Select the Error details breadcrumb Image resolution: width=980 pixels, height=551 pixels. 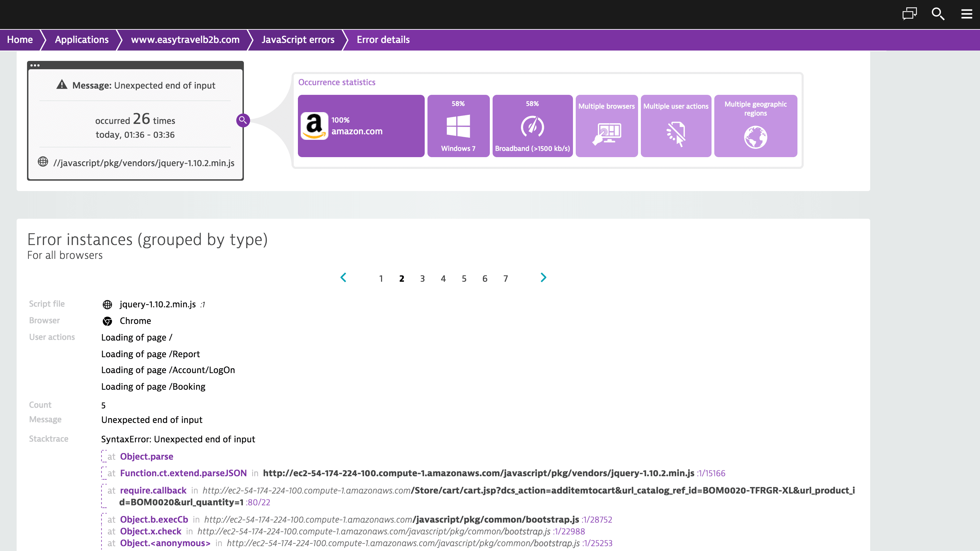[x=383, y=39]
